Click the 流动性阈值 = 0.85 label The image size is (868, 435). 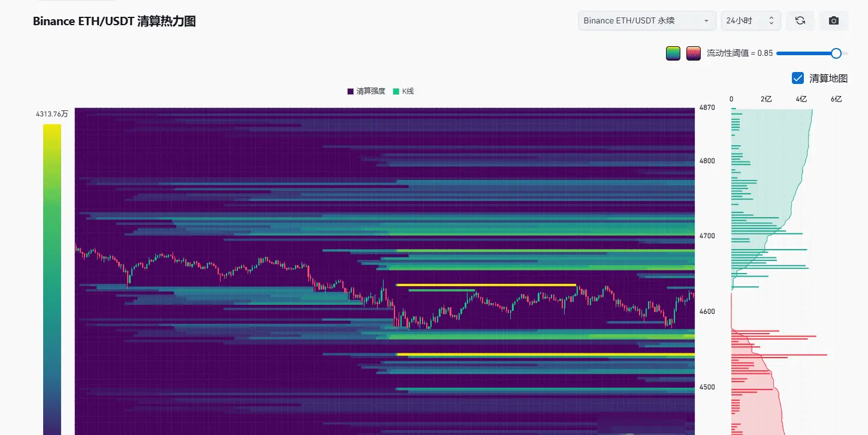pyautogui.click(x=740, y=53)
